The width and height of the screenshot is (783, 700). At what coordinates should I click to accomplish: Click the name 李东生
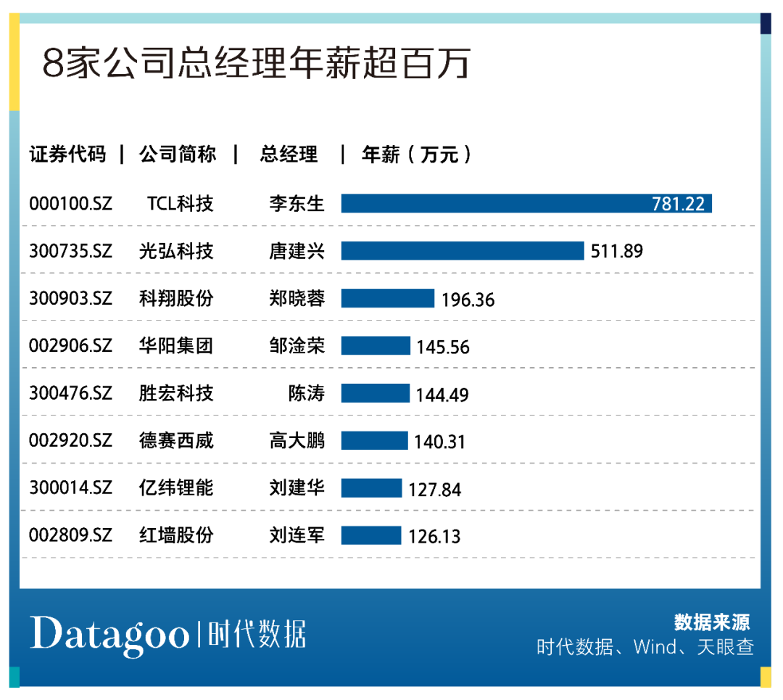tap(297, 204)
